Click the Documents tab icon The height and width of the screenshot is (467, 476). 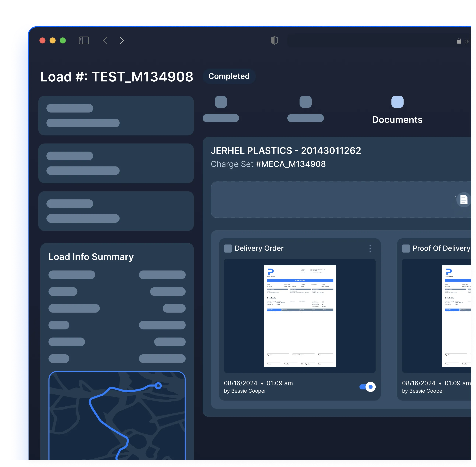397,102
